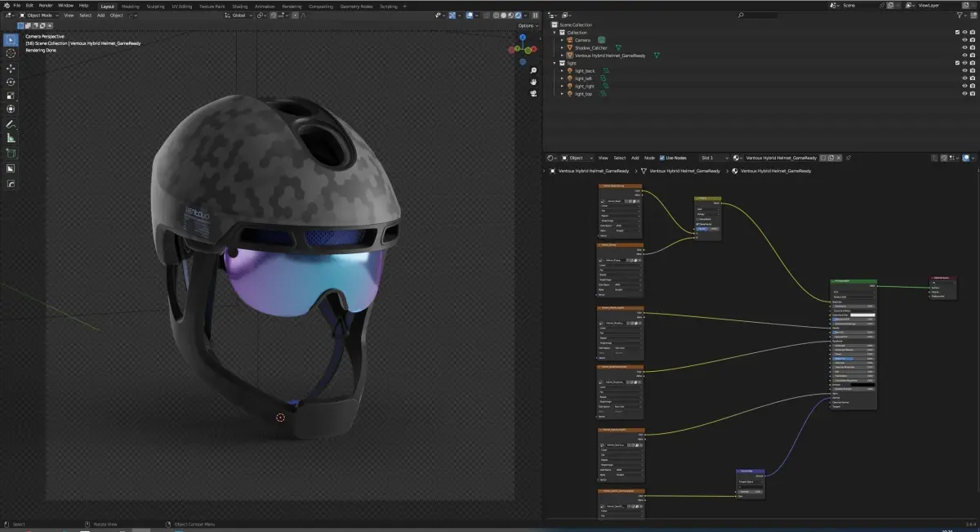Activate the Transform tool

11,109
